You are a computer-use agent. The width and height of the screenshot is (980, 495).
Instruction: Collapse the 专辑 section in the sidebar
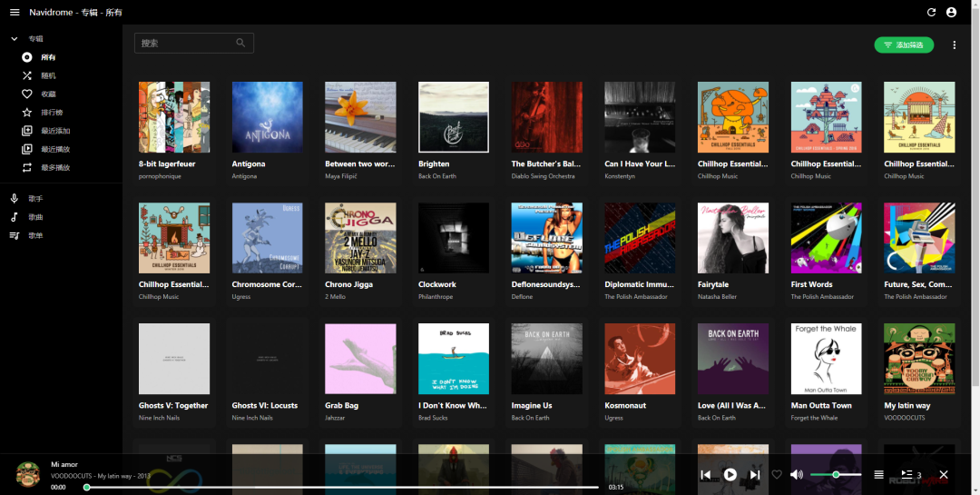tap(14, 39)
